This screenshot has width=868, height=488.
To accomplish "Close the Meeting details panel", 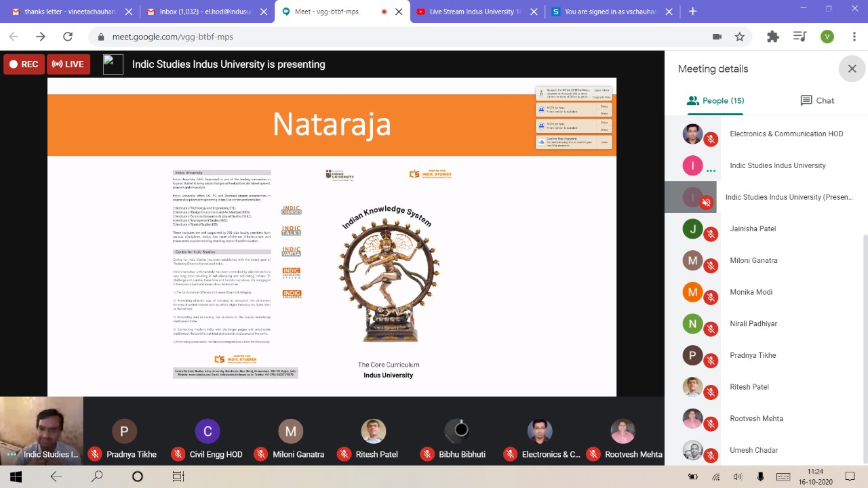I will 852,68.
